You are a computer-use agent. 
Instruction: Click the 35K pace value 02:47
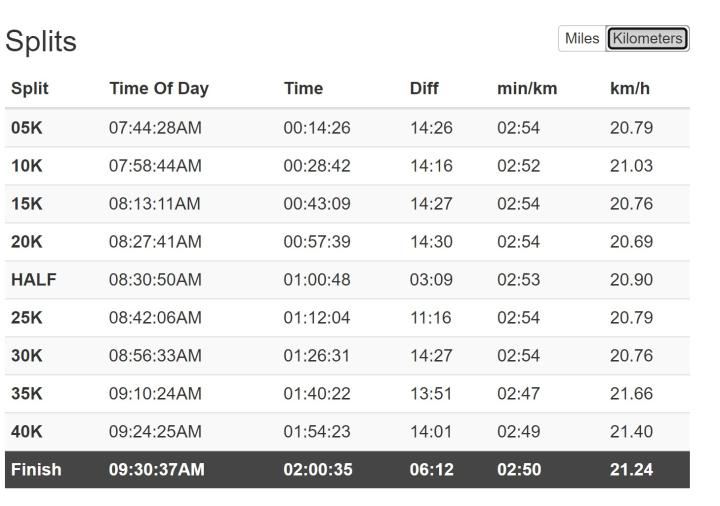(x=518, y=394)
